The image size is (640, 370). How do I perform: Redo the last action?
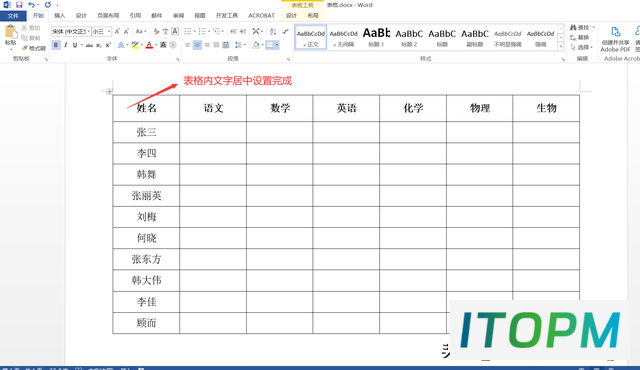click(48, 5)
